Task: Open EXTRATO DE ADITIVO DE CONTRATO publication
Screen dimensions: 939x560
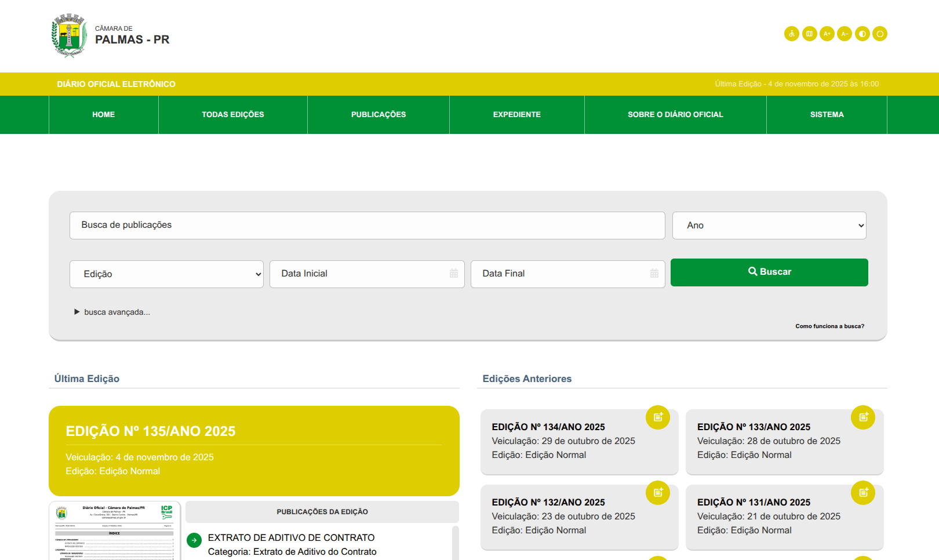Action: tap(291, 538)
